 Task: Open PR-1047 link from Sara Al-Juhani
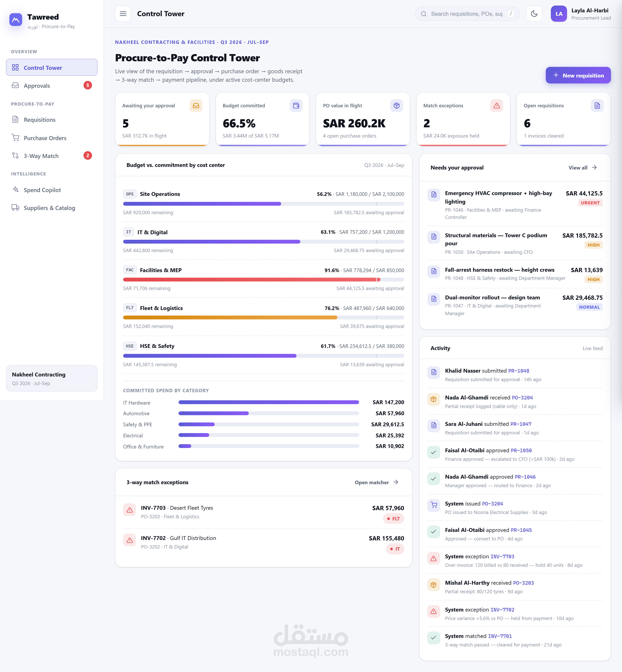(x=521, y=424)
